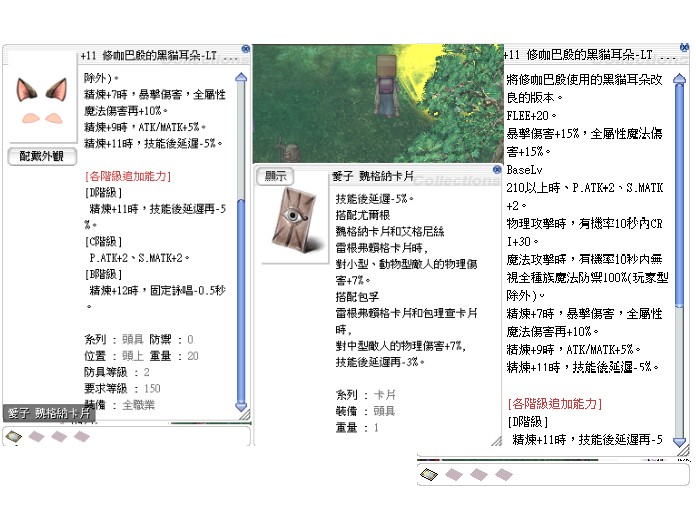This screenshot has width=696, height=516.
Task: Click text 系列 : 卡片 in card window
Action: point(365,395)
